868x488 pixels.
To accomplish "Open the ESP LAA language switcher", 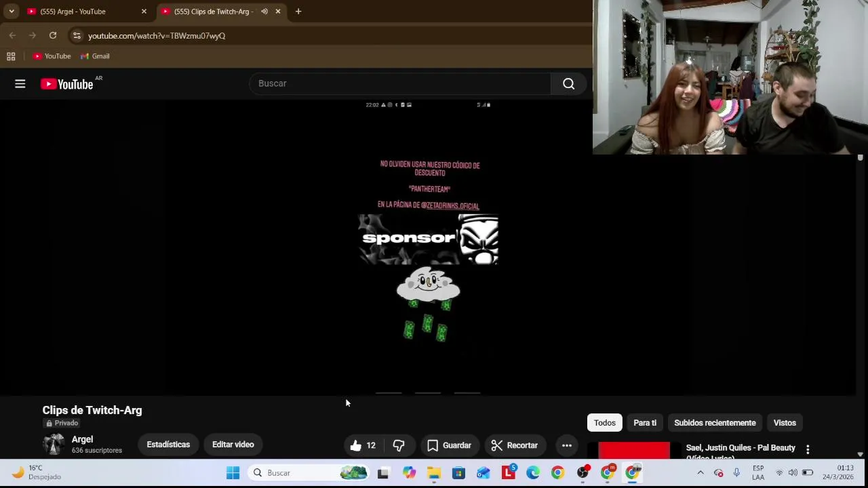I will [758, 473].
